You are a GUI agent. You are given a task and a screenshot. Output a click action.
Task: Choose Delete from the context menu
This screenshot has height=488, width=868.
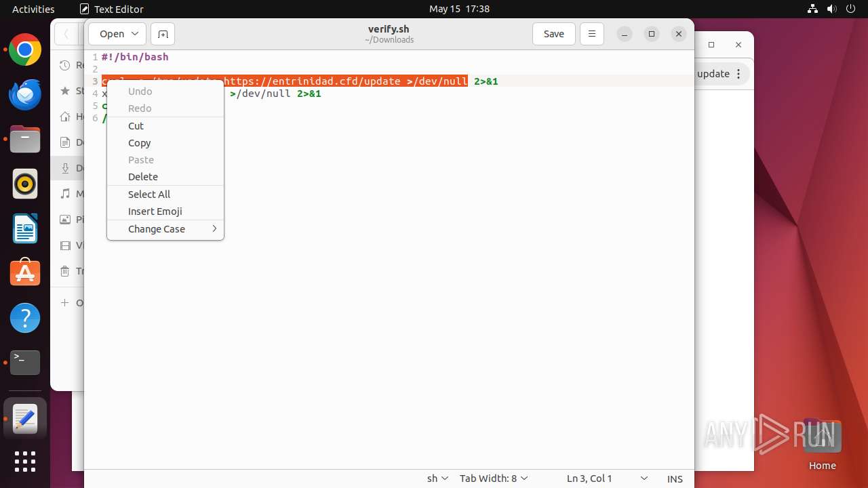coord(165,177)
